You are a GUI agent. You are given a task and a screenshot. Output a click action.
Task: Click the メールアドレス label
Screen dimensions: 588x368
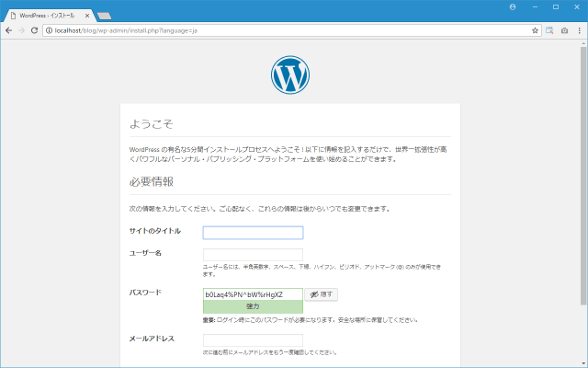click(x=152, y=339)
